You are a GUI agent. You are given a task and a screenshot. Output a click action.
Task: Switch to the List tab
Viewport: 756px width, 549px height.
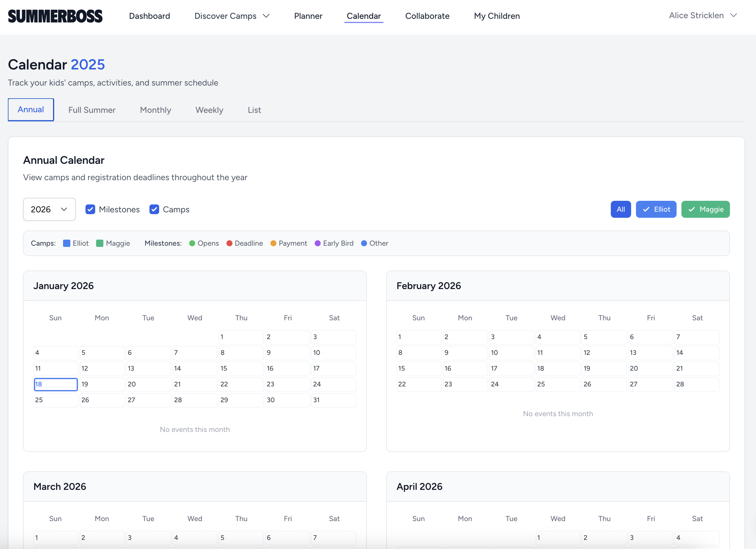coord(254,110)
